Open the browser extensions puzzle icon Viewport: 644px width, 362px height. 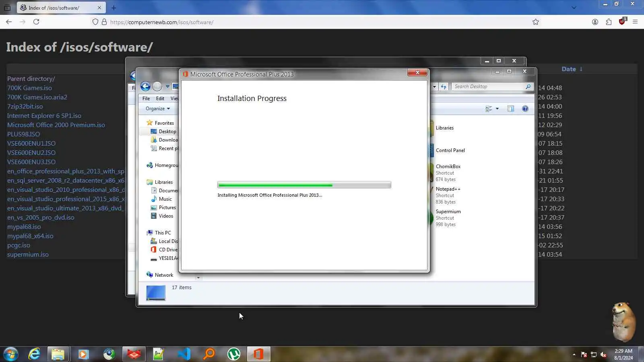click(x=609, y=22)
